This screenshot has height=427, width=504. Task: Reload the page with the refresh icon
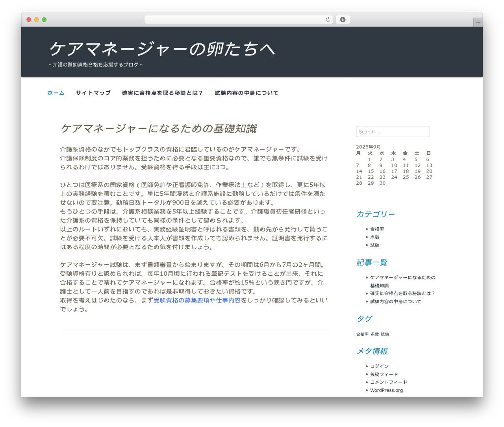328,20
